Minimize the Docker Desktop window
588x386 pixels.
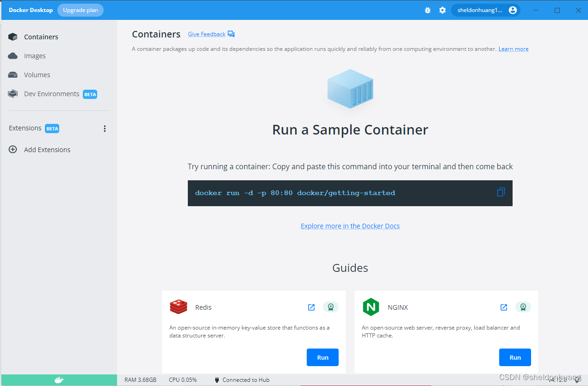click(537, 10)
